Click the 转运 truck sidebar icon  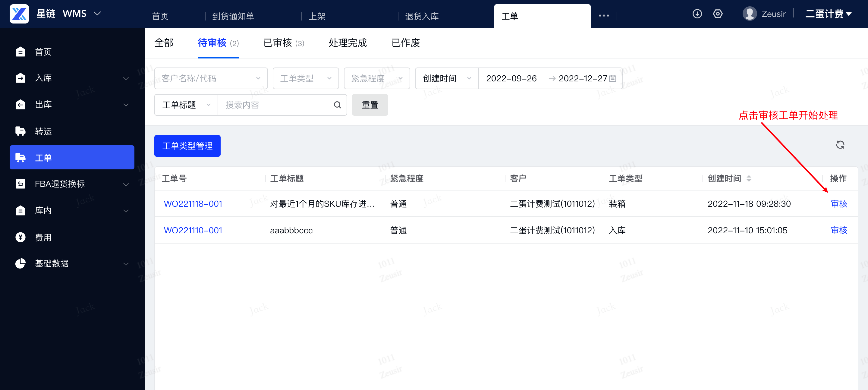(x=20, y=131)
